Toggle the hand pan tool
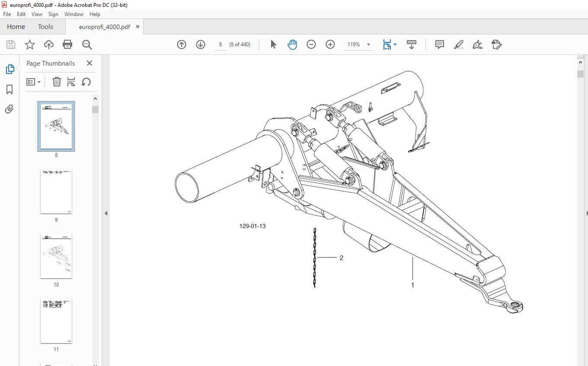 [x=292, y=45]
